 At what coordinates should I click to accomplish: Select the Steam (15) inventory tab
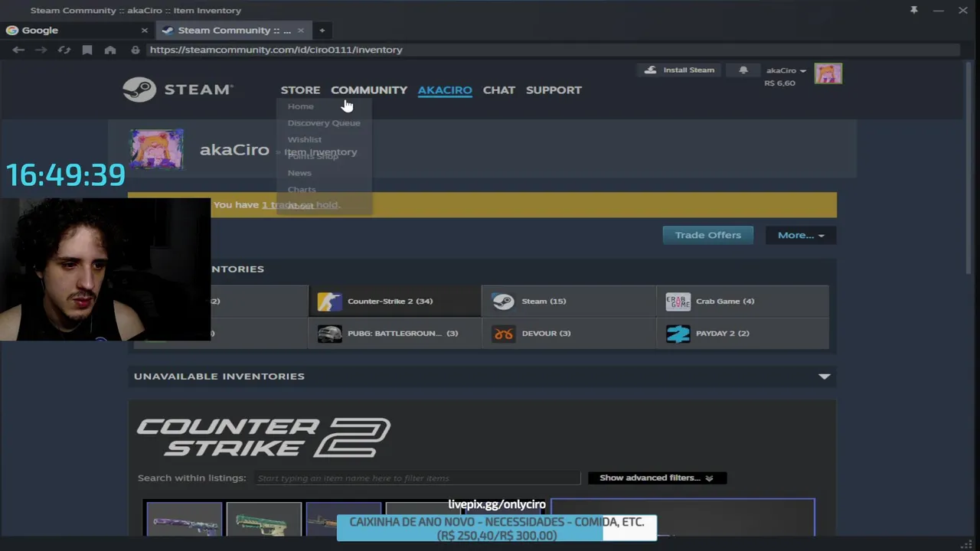(568, 302)
